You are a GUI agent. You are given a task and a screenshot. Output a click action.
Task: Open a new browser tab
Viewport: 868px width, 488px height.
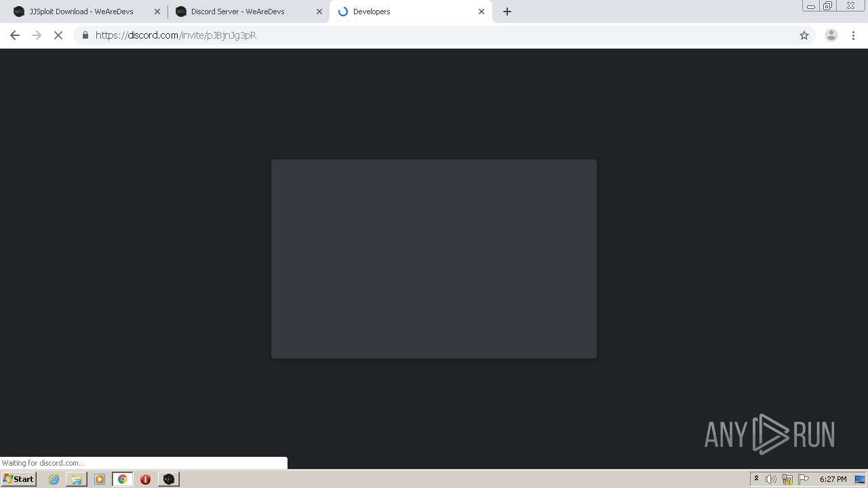(507, 12)
